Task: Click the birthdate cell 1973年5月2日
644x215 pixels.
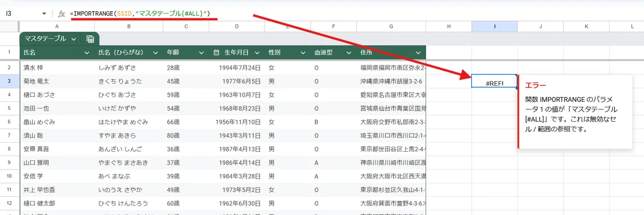Action: coord(237,189)
